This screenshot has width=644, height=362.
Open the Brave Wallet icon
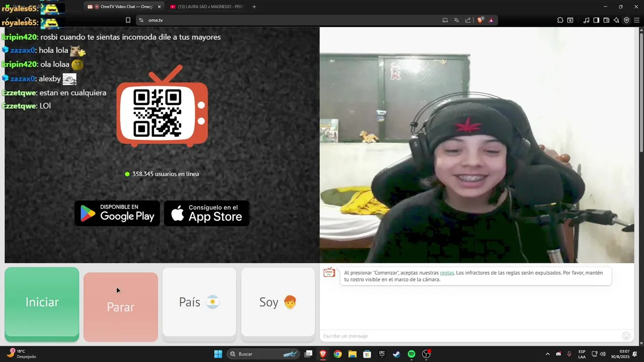(606, 20)
